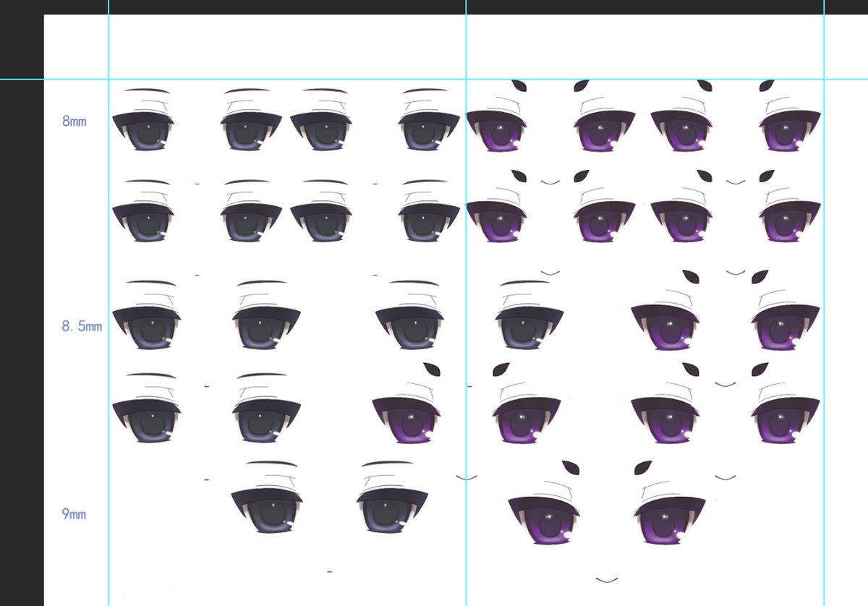Select the left grey eye in 9mm row

(266, 509)
